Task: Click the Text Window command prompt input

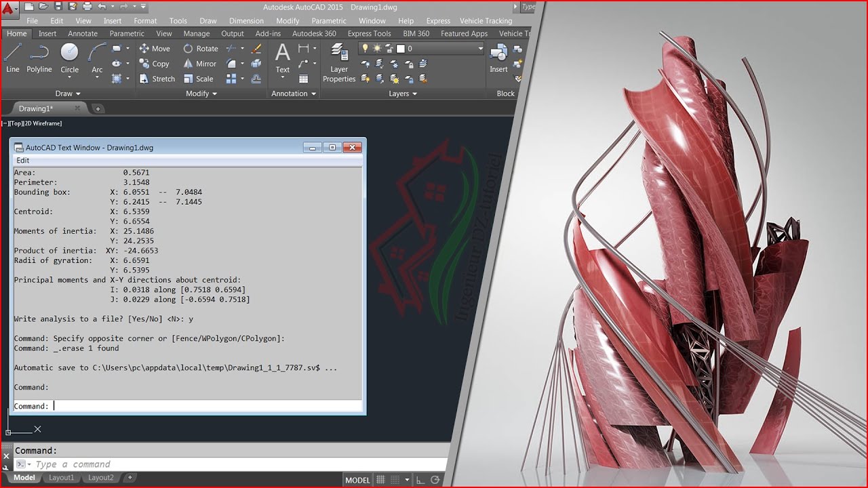Action: coord(188,406)
